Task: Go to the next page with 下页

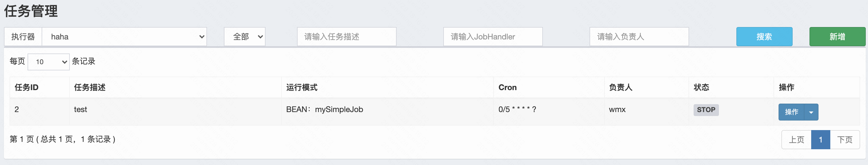Action: [845, 140]
